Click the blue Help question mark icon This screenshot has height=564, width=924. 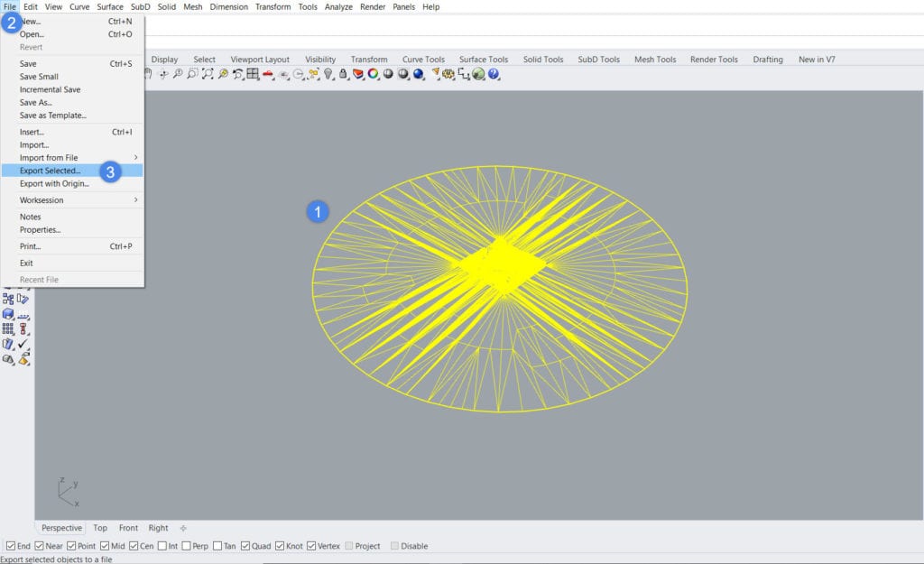[493, 76]
